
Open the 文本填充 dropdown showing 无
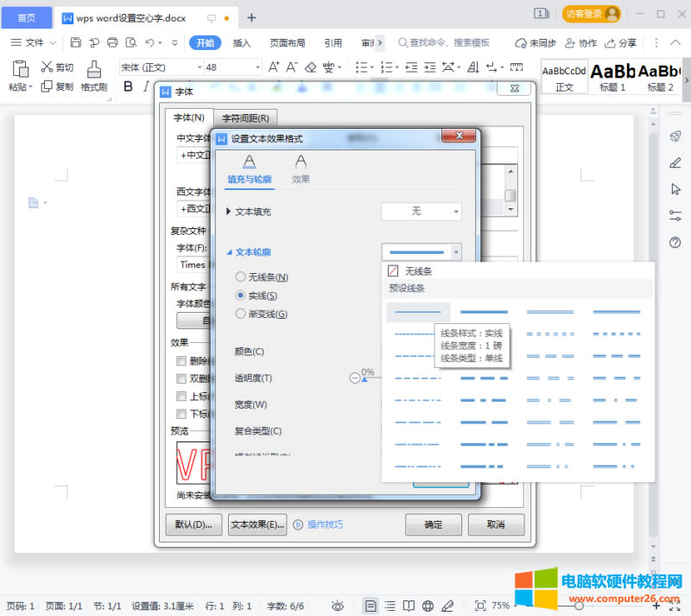(x=422, y=212)
